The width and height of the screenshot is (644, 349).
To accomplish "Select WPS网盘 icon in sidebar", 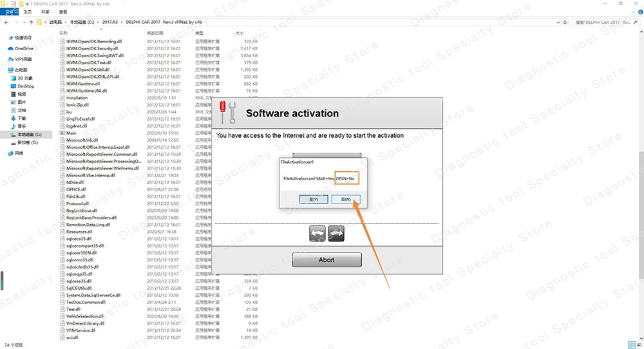I will click(x=11, y=59).
